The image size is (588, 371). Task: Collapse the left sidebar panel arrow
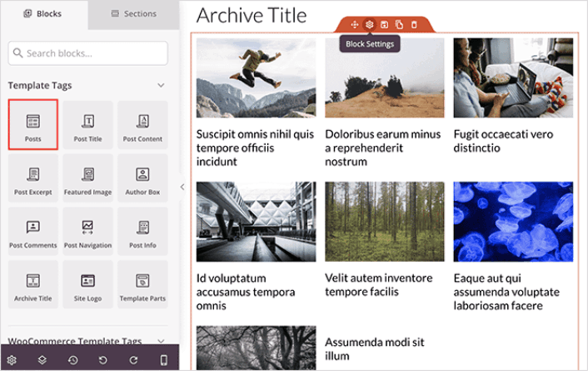[x=182, y=187]
